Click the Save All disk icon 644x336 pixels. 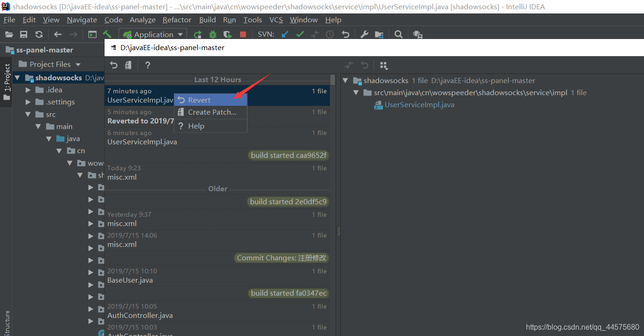[x=24, y=34]
